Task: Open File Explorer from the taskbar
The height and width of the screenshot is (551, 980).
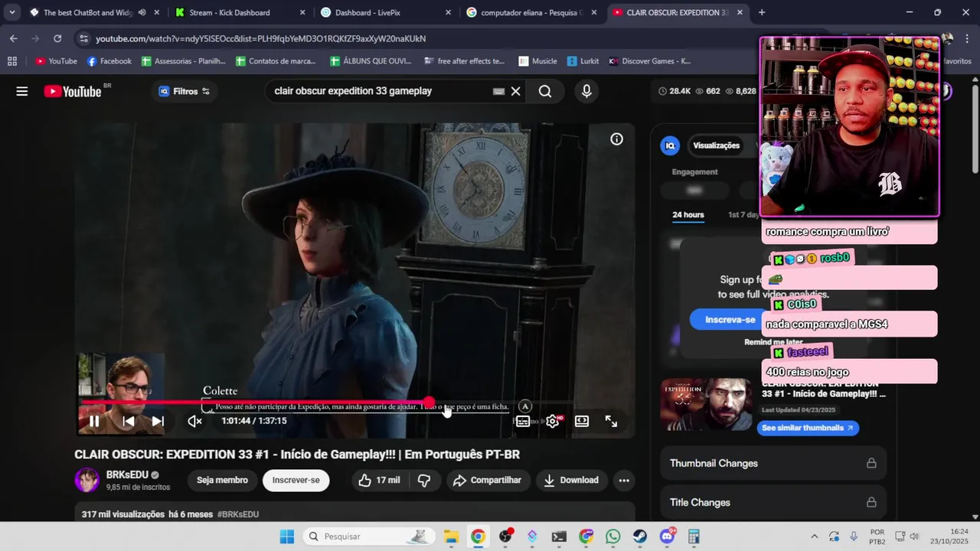Action: [x=451, y=536]
